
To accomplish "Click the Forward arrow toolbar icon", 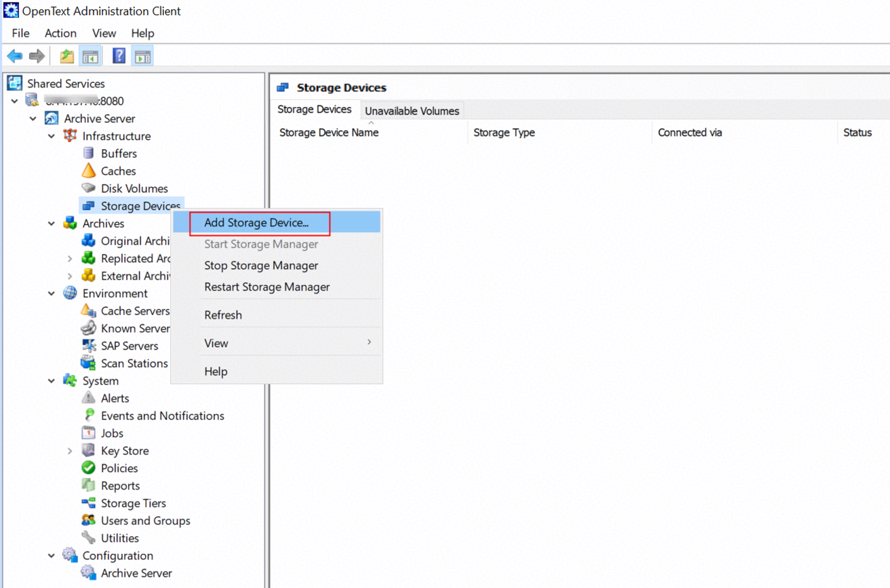I will (37, 56).
